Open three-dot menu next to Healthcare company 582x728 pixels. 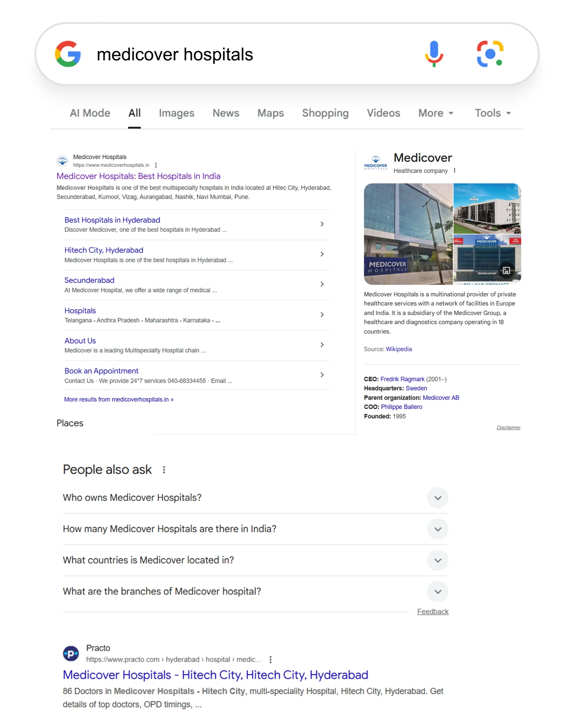tap(454, 171)
